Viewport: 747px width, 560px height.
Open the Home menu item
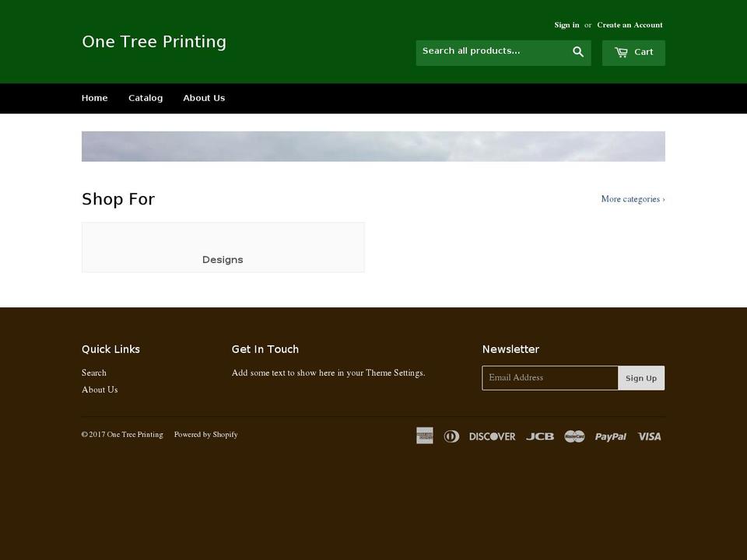click(94, 97)
